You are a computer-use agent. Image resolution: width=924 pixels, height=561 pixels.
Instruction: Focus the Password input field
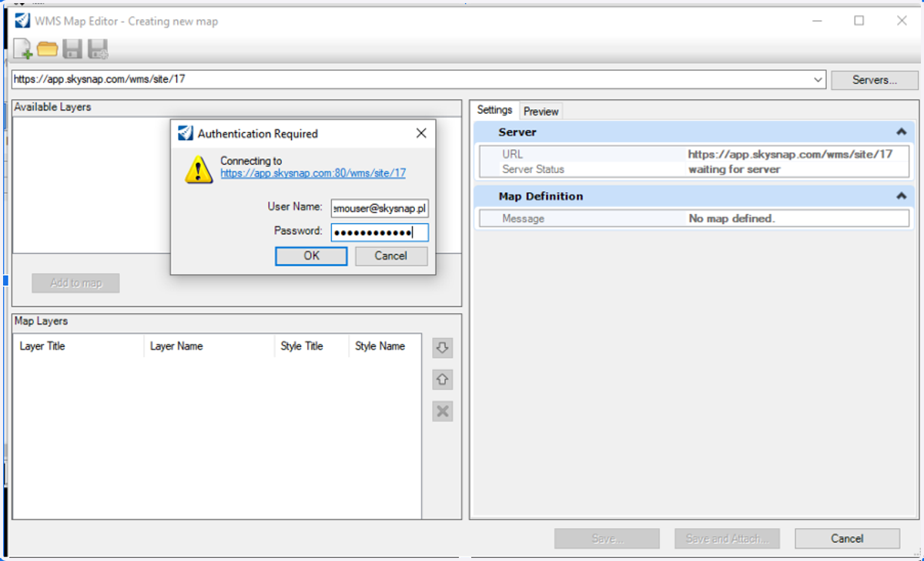pos(380,232)
